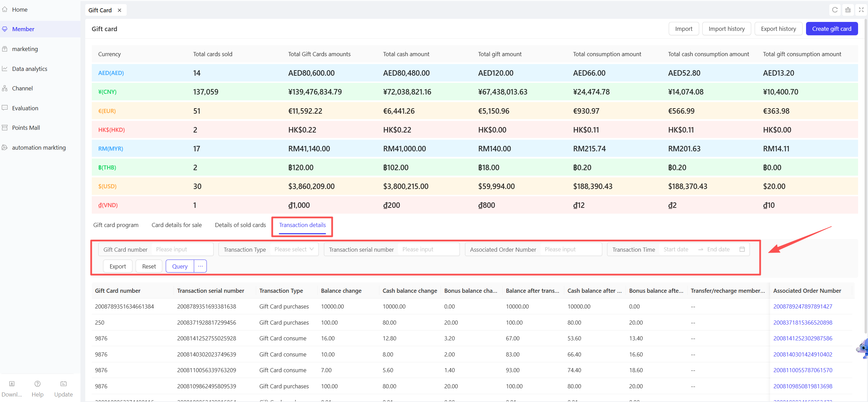
Task: Click the Create gift card button
Action: click(x=832, y=29)
